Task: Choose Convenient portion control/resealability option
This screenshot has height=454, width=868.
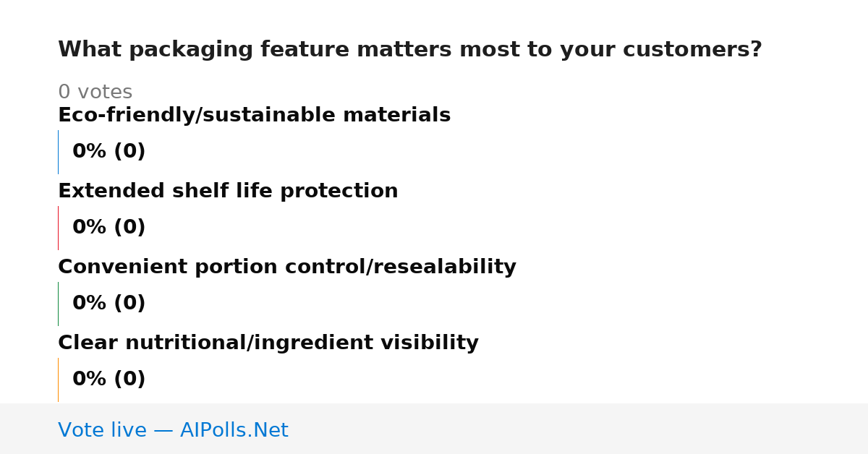Action: pyautogui.click(x=287, y=267)
